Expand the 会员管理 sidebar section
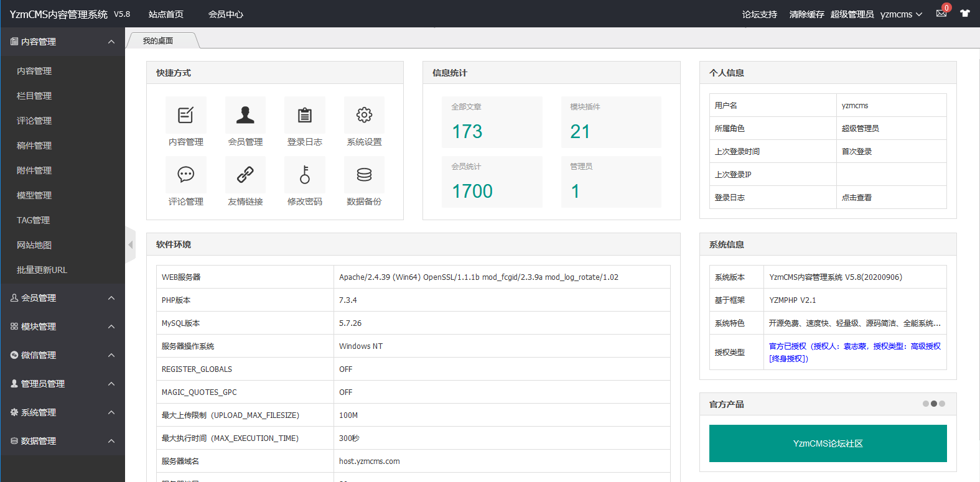 coord(62,298)
